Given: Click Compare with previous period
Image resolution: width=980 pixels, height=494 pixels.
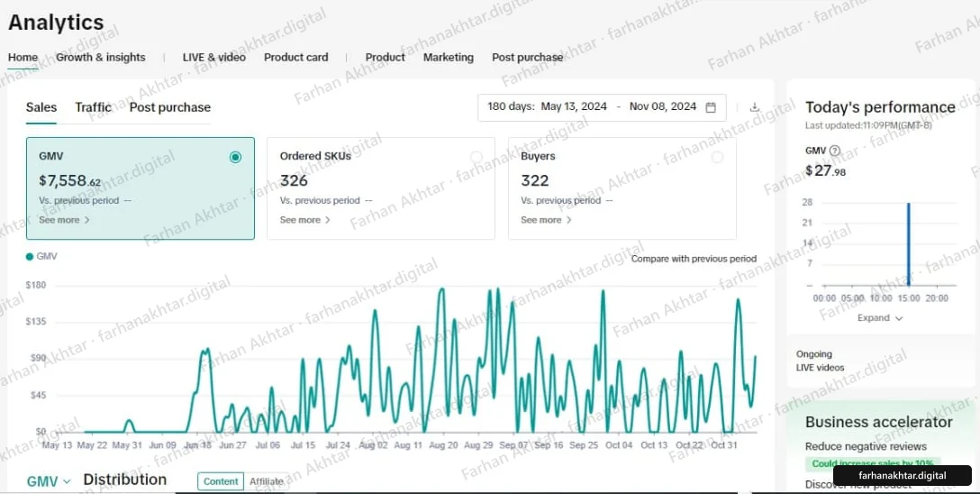Looking at the screenshot, I should pyautogui.click(x=694, y=259).
